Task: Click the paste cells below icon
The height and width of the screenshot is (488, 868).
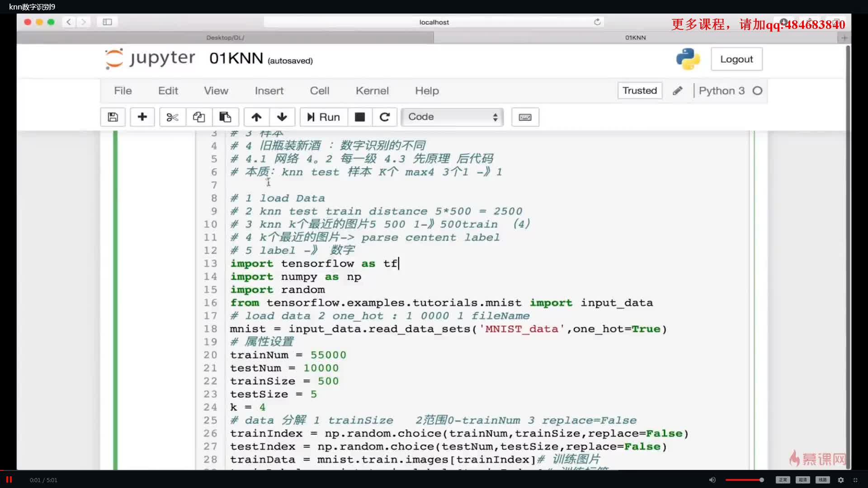Action: [225, 117]
